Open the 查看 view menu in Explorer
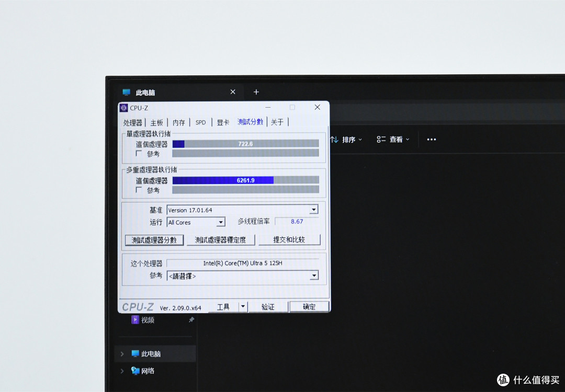Viewport: 565px width, 392px height. pos(393,140)
